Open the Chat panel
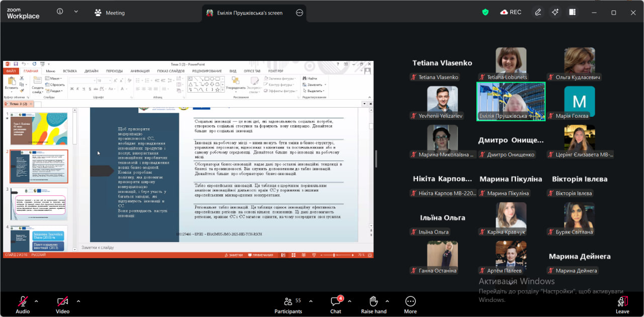644x317 pixels. tap(336, 304)
